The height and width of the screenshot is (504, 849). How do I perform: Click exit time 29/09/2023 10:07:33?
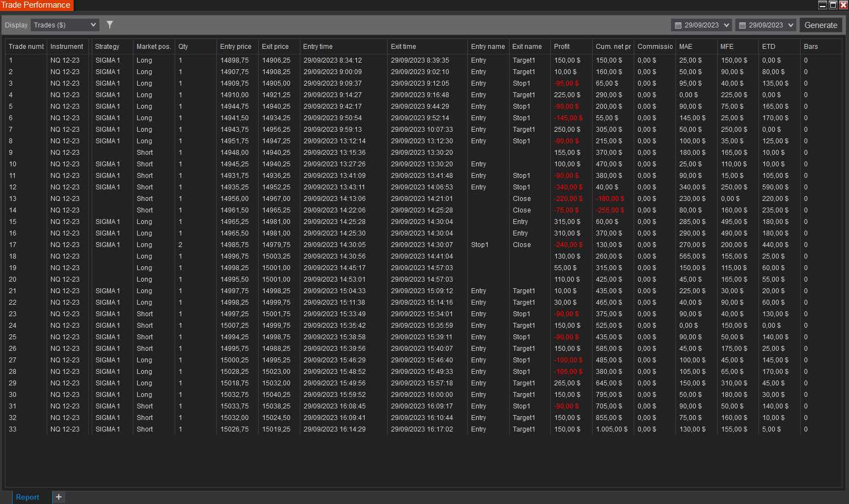(422, 130)
